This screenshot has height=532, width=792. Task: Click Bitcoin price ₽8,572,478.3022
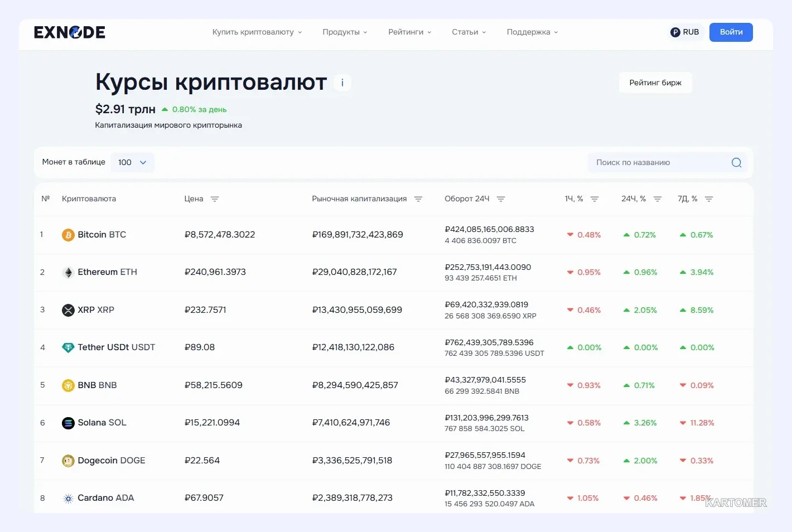[220, 235]
